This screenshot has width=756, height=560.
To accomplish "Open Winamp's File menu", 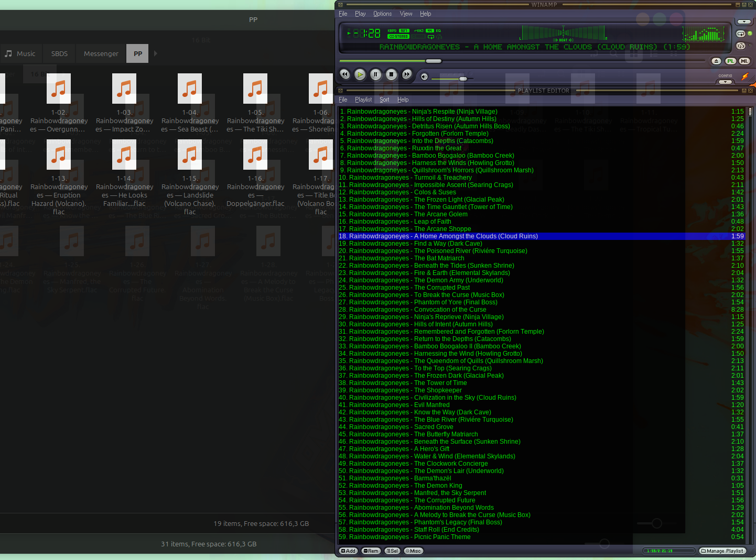I will [343, 14].
